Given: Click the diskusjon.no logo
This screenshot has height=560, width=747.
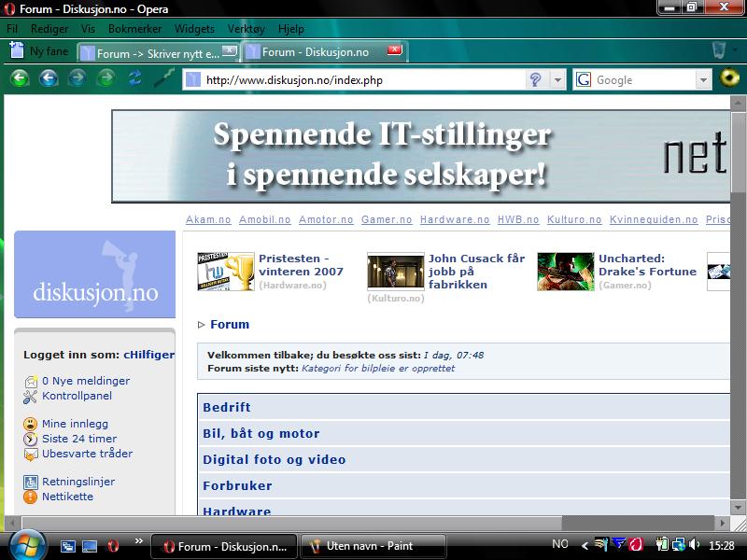Looking at the screenshot, I should click(x=95, y=274).
